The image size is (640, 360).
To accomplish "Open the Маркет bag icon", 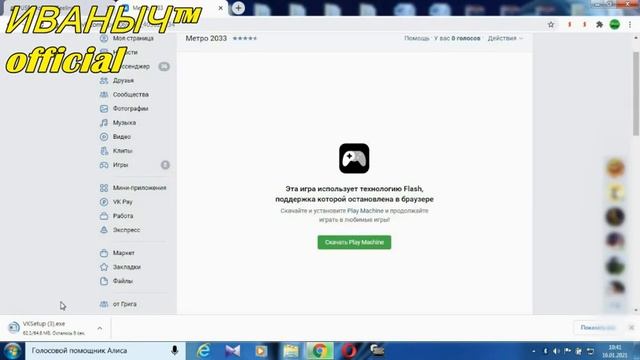I will pos(104,253).
